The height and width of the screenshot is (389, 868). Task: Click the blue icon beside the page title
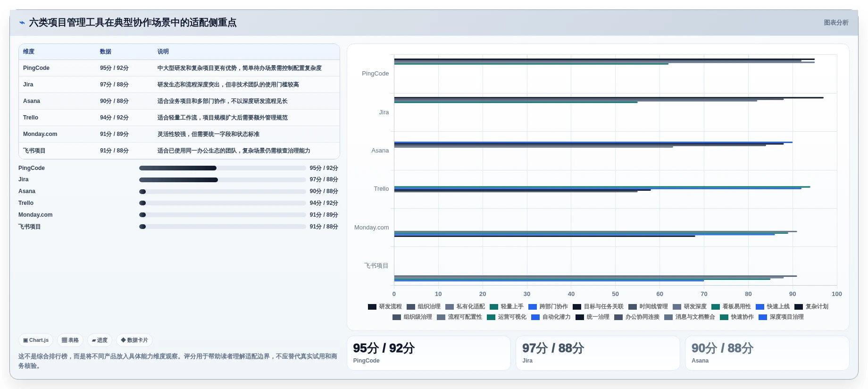pos(22,23)
